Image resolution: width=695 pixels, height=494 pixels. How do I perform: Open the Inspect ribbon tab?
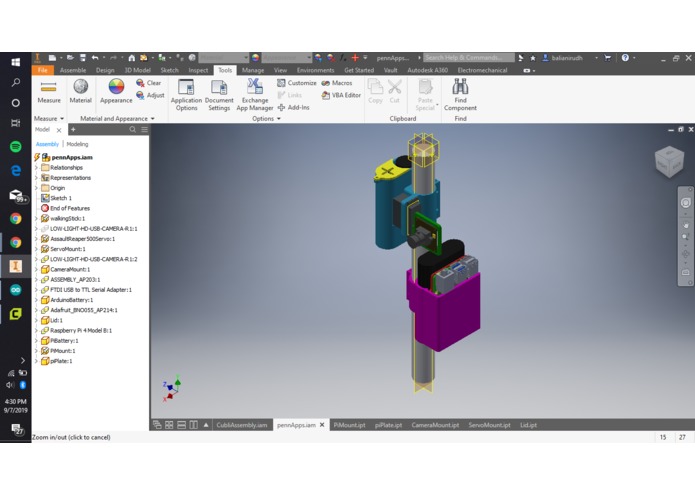tap(198, 70)
